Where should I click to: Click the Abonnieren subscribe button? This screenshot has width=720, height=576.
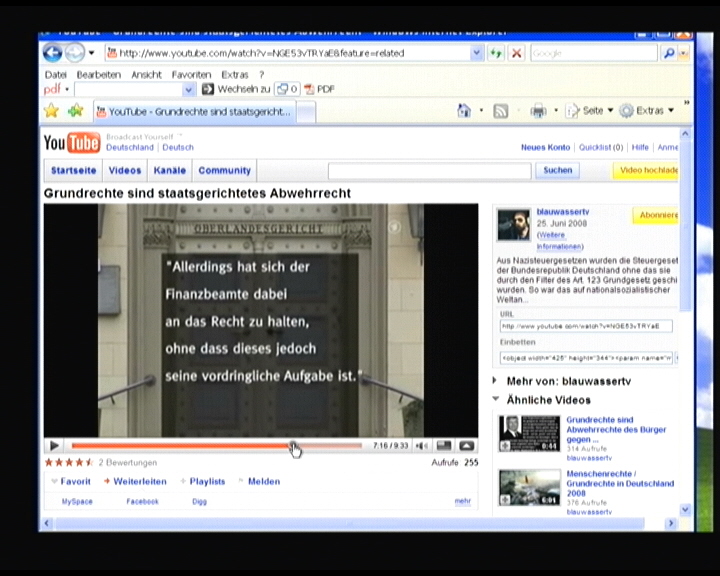pyautogui.click(x=657, y=215)
